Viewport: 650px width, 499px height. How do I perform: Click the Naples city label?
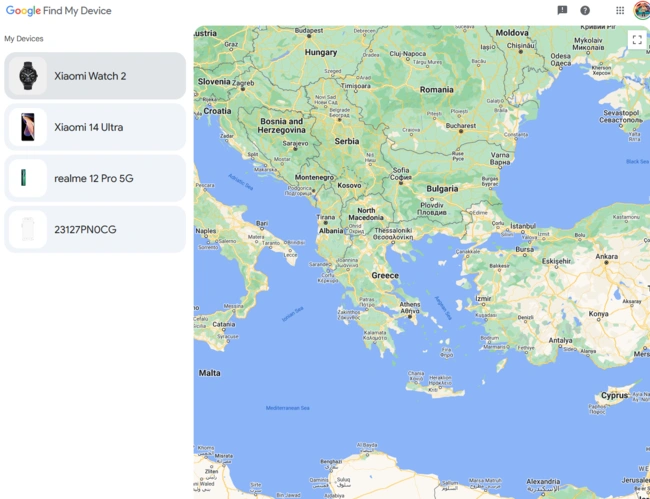coord(206,231)
